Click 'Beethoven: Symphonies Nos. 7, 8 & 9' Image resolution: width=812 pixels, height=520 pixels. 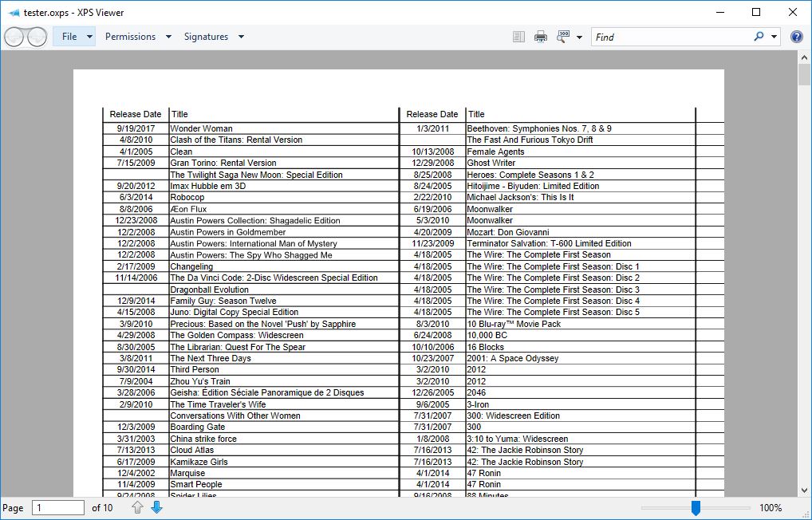[x=539, y=128]
